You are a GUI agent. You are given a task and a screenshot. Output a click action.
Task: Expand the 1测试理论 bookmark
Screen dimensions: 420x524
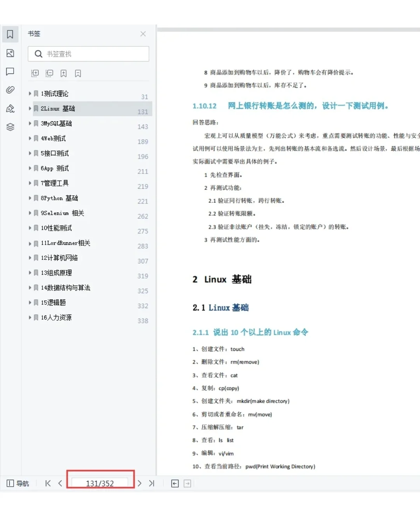click(x=30, y=93)
